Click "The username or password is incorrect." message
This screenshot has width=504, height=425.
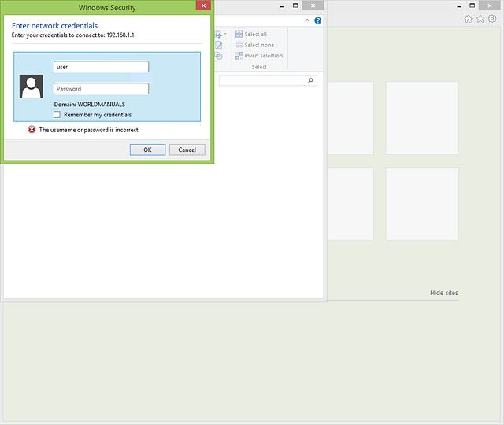click(89, 130)
